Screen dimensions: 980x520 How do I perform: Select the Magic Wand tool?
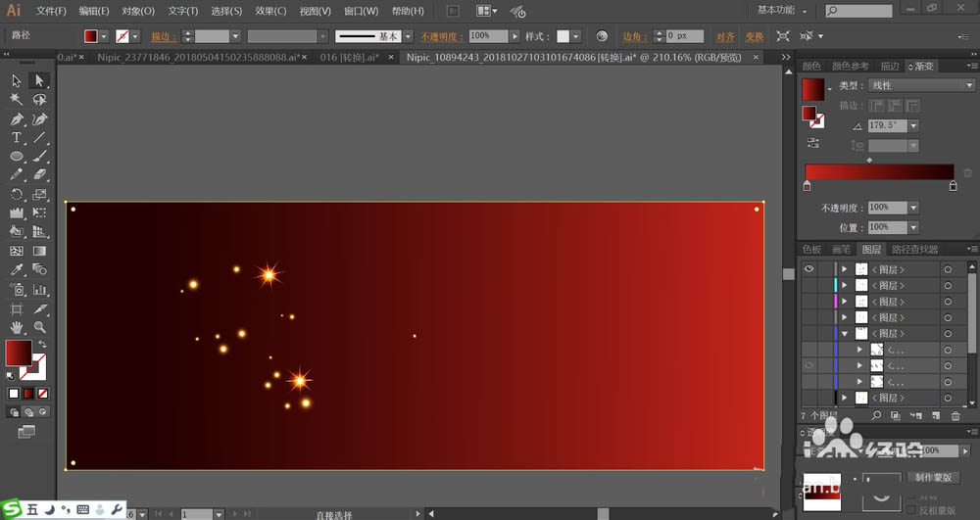17,99
